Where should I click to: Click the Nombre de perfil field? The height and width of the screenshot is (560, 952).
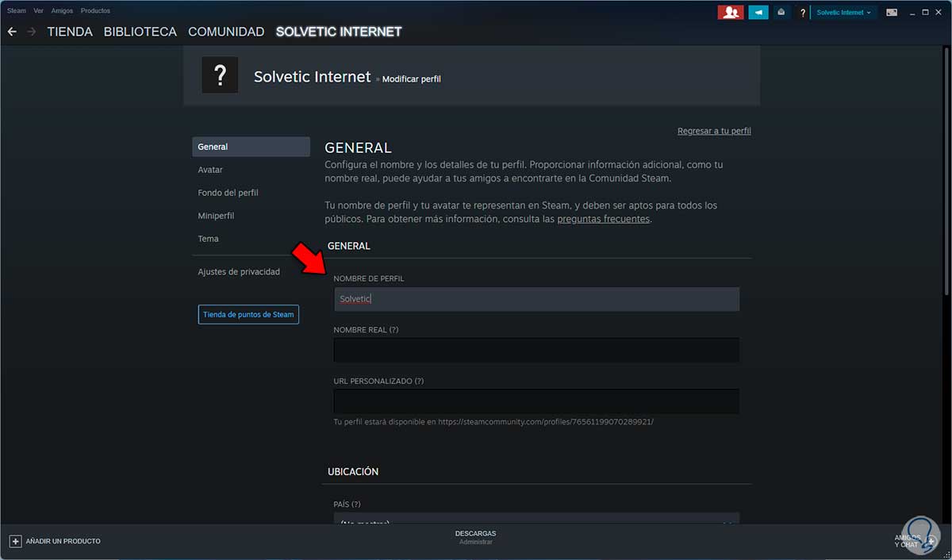pos(536,299)
